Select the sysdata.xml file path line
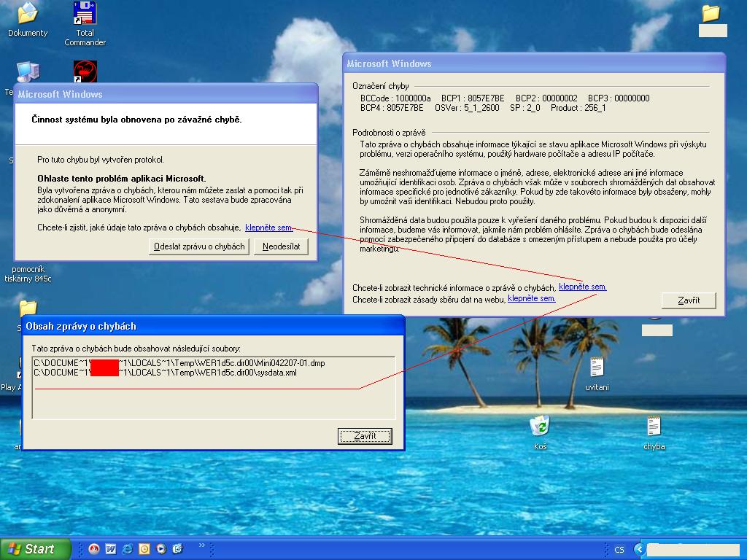Image resolution: width=747 pixels, height=560 pixels. [x=165, y=373]
